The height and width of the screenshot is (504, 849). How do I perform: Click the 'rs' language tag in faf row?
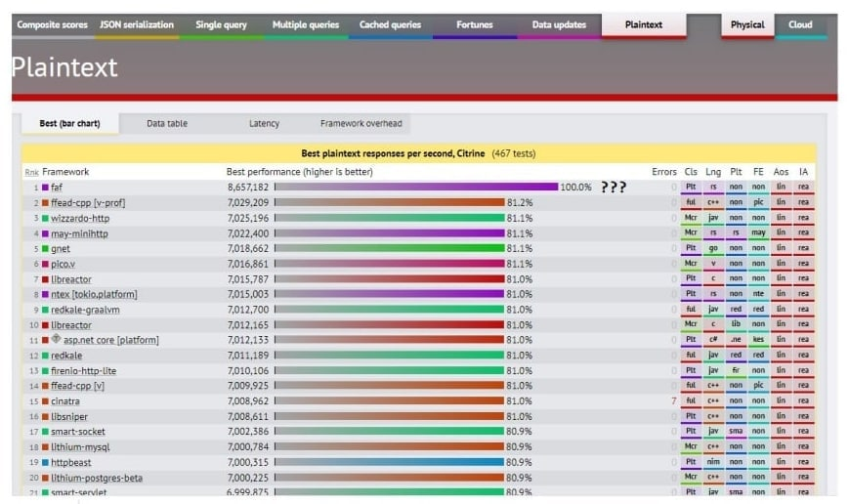coord(713,187)
